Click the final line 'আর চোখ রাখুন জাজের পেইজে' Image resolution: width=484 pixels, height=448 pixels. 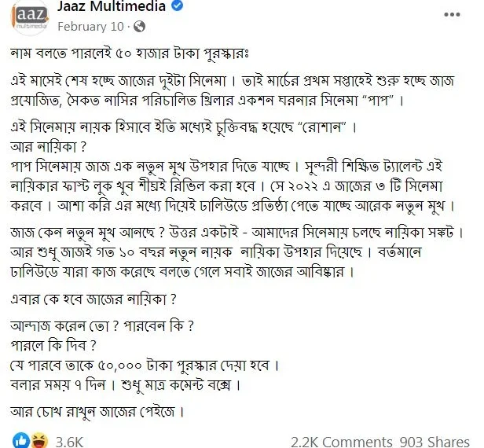click(97, 412)
